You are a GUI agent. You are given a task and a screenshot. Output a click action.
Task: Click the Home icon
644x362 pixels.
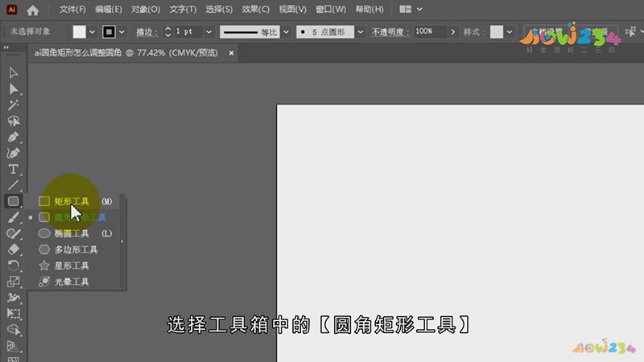tap(33, 10)
